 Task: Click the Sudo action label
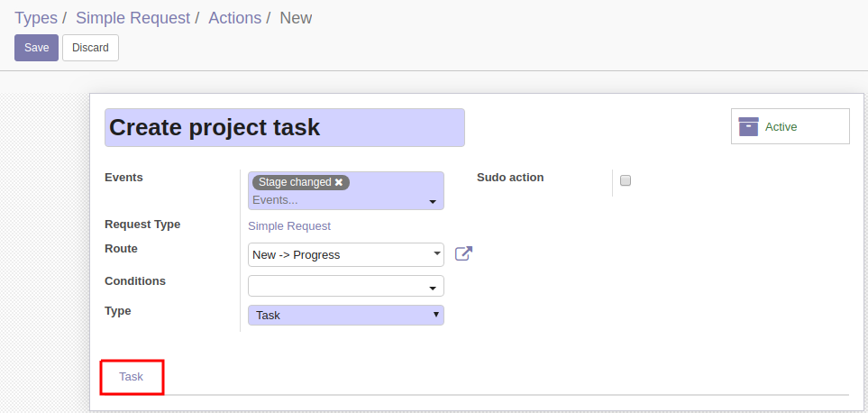click(510, 177)
